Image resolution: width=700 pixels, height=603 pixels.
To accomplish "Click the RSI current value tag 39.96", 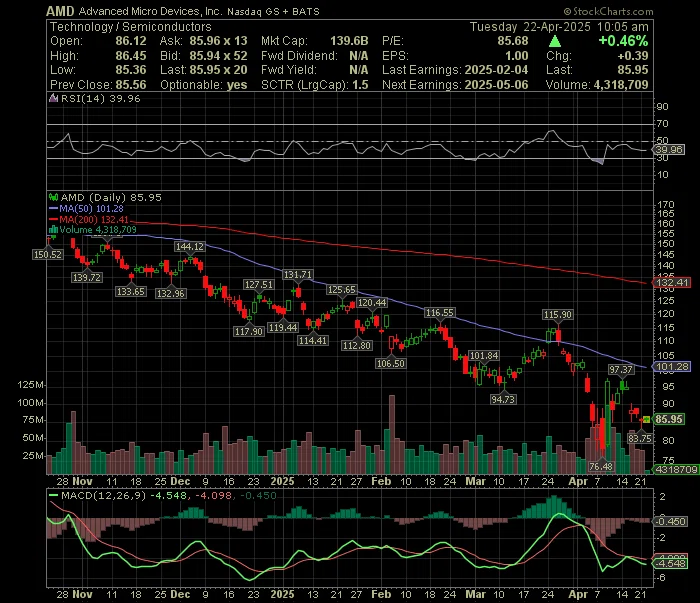I will click(669, 150).
